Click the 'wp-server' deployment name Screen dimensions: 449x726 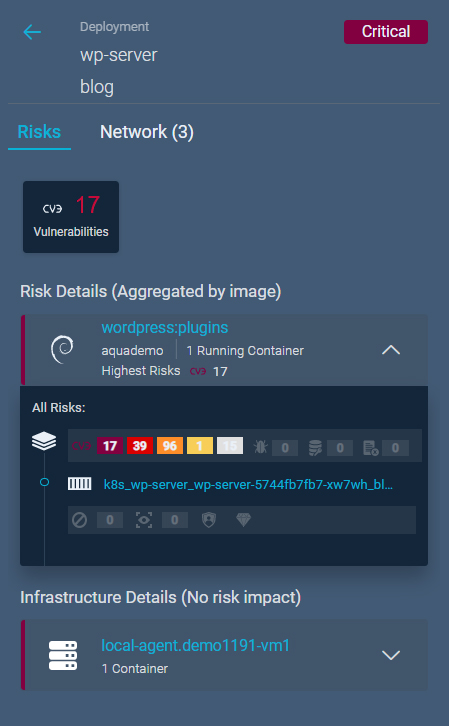click(x=119, y=55)
